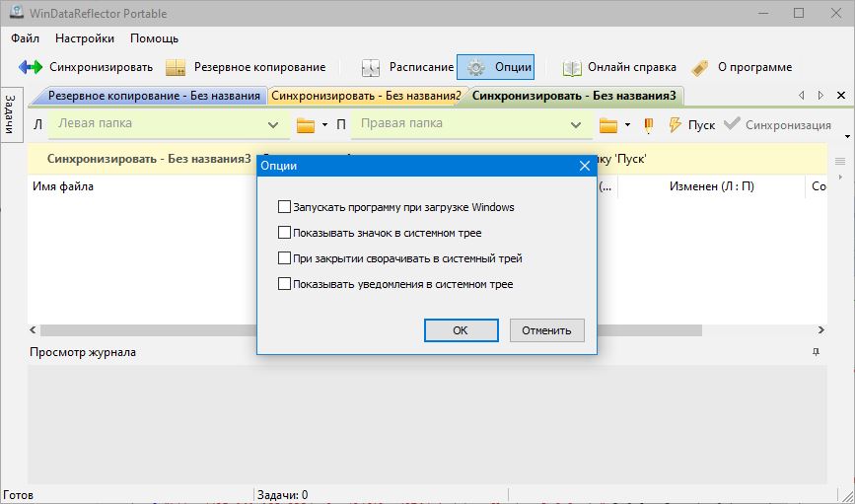Viewport: 855px width, 504px height.
Task: Click the file list horizontal scrollbar thumb
Action: [371, 330]
